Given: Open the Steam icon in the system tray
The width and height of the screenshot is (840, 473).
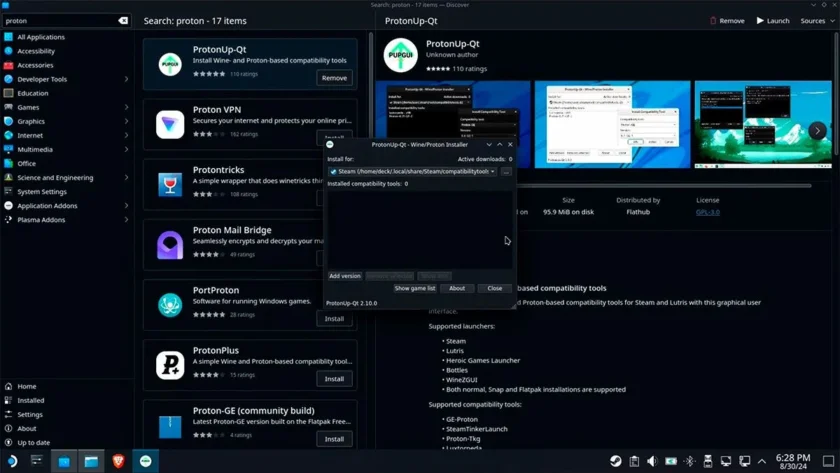Looking at the screenshot, I should 616,461.
